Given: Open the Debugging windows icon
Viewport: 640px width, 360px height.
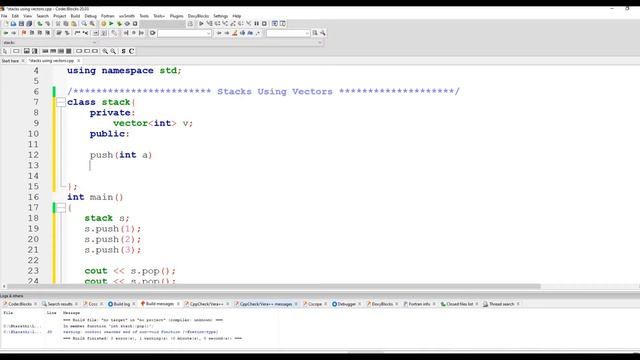Looking at the screenshot, I should click(275, 24).
